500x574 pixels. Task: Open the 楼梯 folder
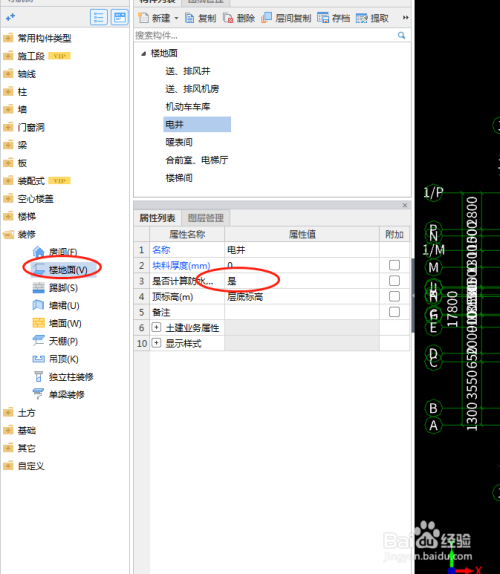(x=20, y=216)
